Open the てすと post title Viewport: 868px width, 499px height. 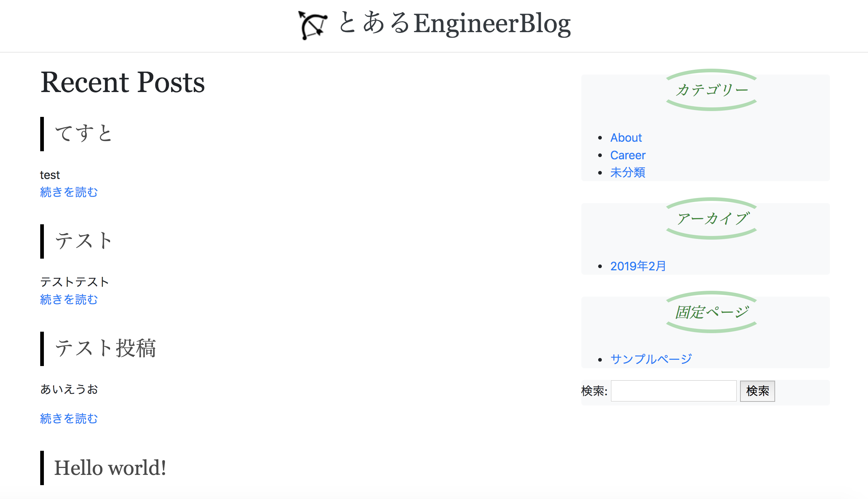[x=84, y=133]
